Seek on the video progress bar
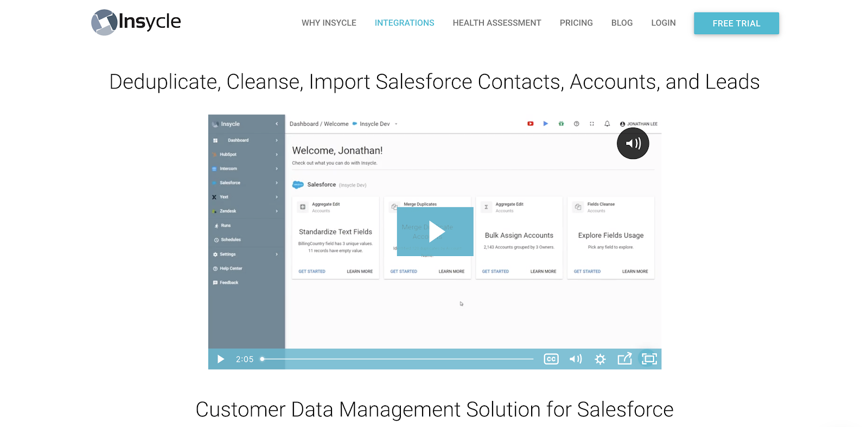Screen dimensions: 868x427 (x=397, y=359)
